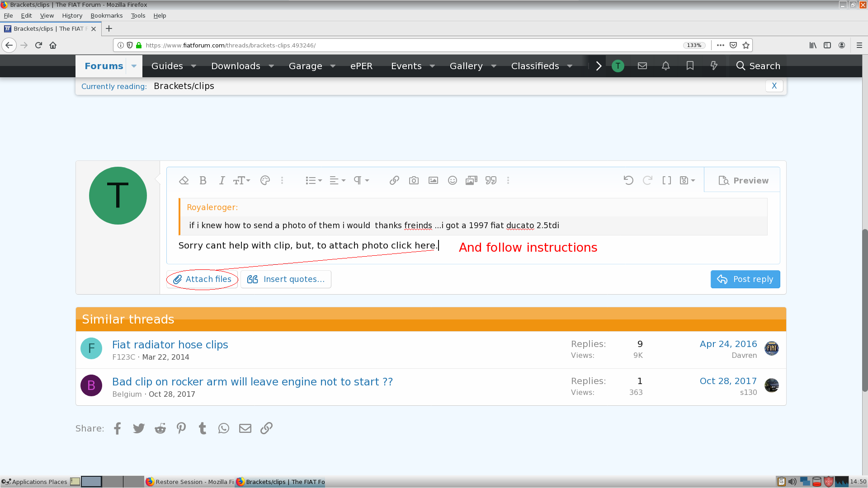Share thread on WhatsApp
The width and height of the screenshot is (868, 488).
[224, 428]
